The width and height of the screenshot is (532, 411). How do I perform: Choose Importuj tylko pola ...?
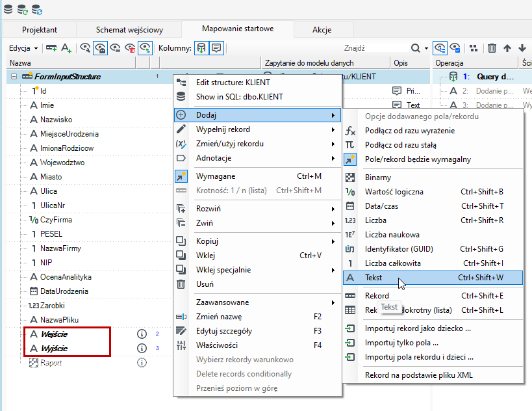click(x=433, y=343)
